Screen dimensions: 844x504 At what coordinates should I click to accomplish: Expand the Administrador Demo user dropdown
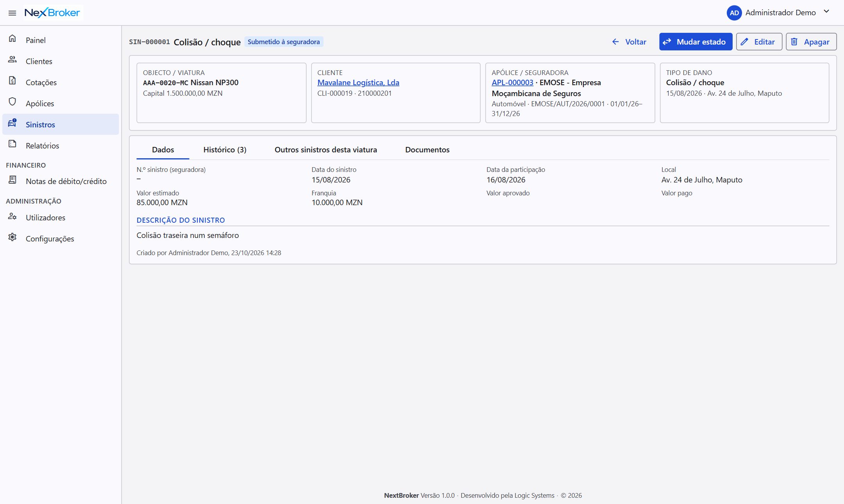[826, 11]
